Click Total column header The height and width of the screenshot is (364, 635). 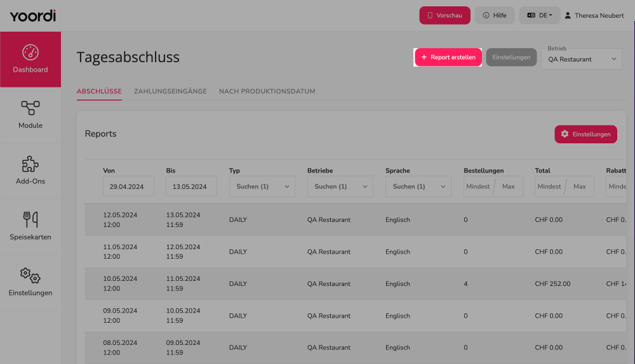coord(542,171)
